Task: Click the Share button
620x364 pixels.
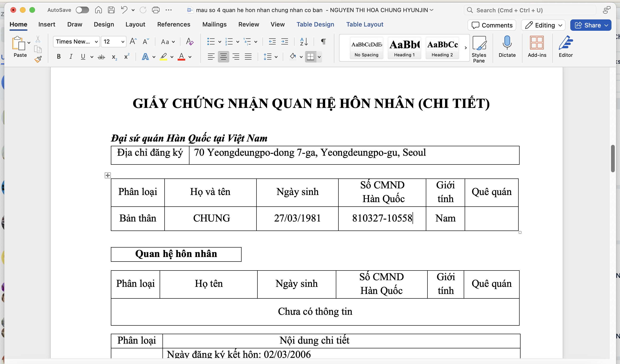Action: (591, 25)
